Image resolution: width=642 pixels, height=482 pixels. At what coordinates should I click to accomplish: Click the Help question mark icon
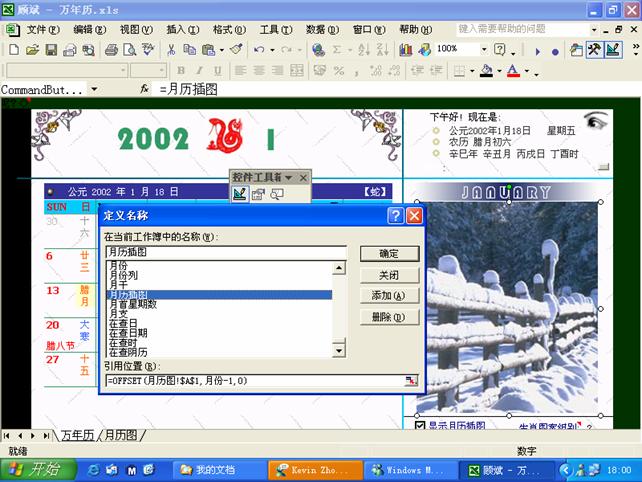click(x=500, y=50)
